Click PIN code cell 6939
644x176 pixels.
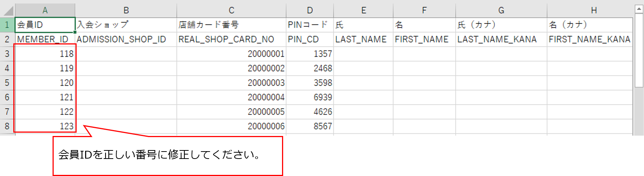pyautogui.click(x=310, y=97)
